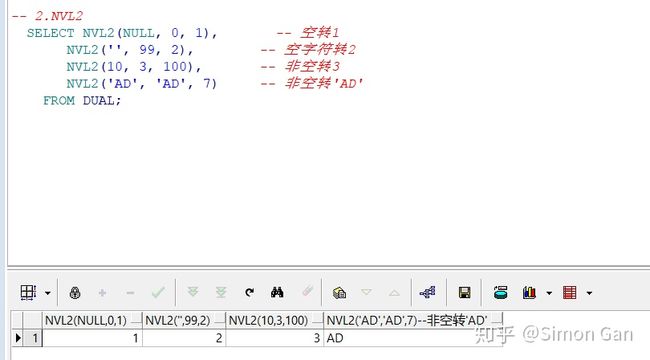This screenshot has width=650, height=360.
Task: Select row 1 via its row number header
Action: tap(33, 338)
